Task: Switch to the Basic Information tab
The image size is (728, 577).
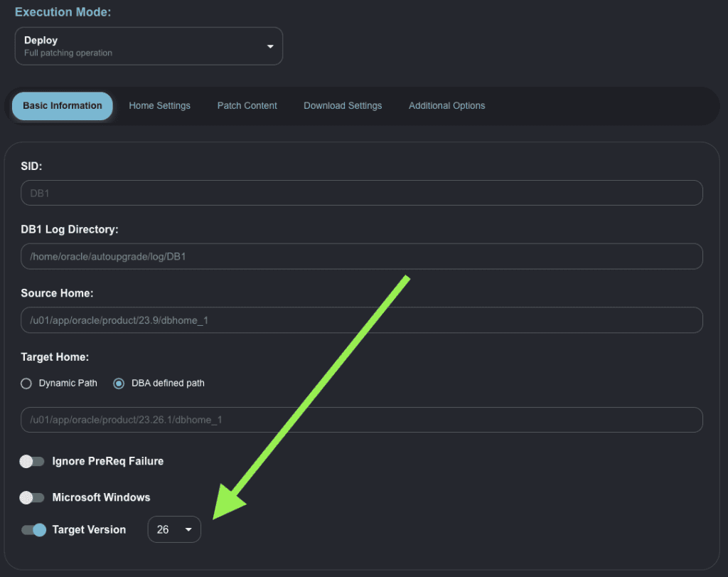Action: [63, 106]
